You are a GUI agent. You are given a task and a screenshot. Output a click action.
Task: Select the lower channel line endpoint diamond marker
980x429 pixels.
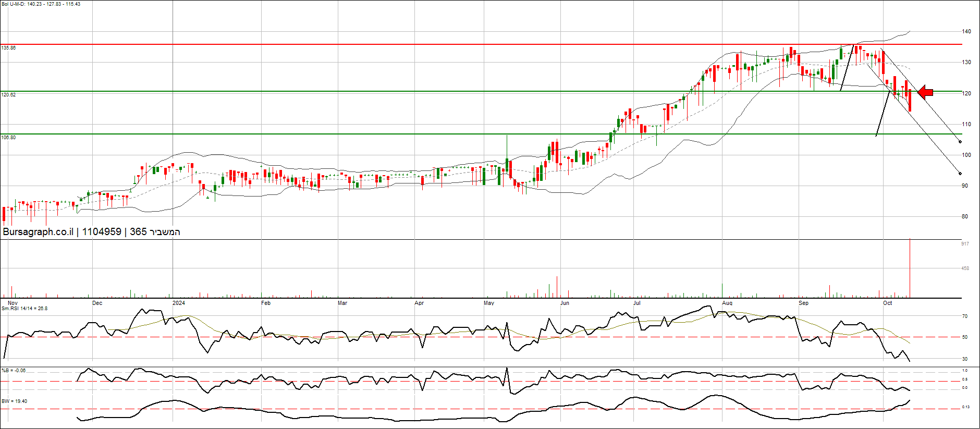pyautogui.click(x=960, y=174)
